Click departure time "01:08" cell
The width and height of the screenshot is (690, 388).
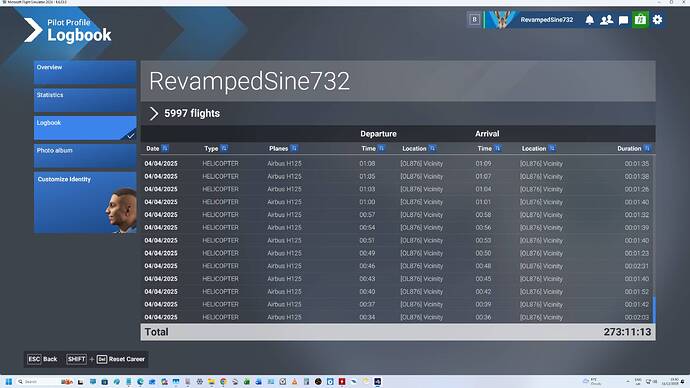367,164
